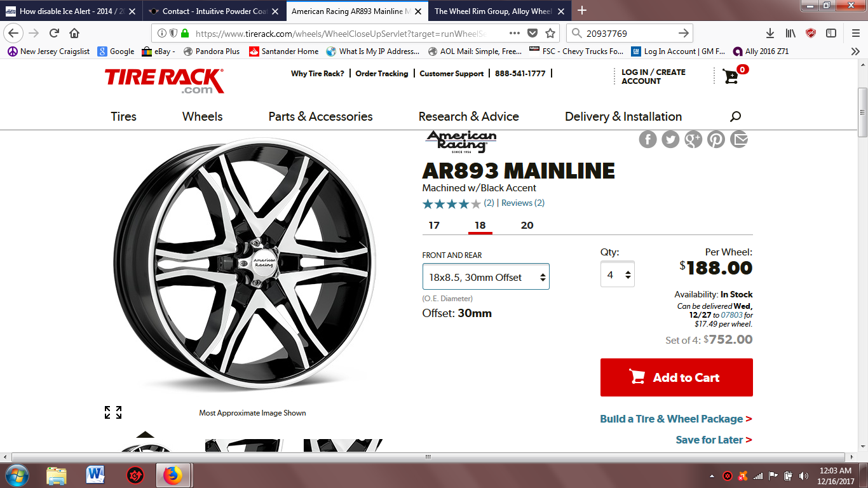Open the Tire Rack site search magnifier
868x488 pixels.
point(736,116)
